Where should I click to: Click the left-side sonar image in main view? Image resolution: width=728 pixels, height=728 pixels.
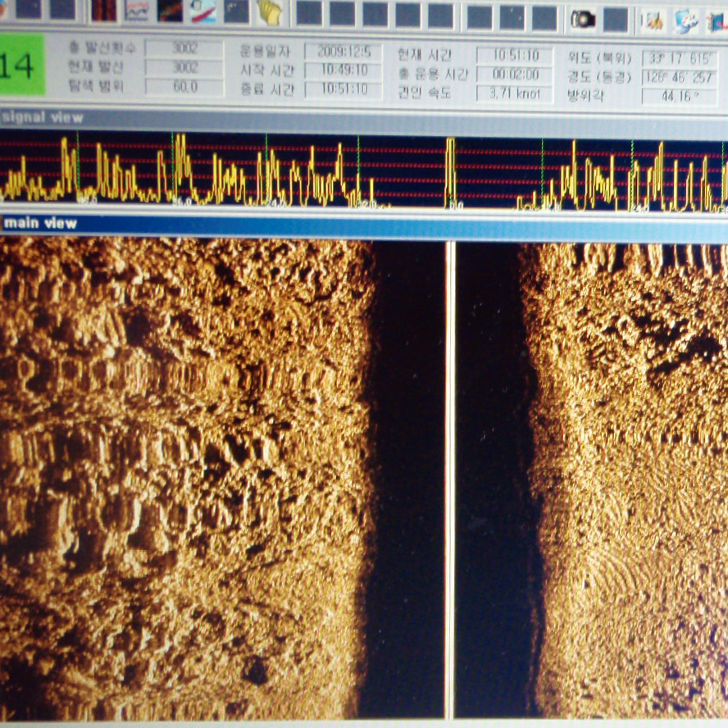(x=222, y=477)
